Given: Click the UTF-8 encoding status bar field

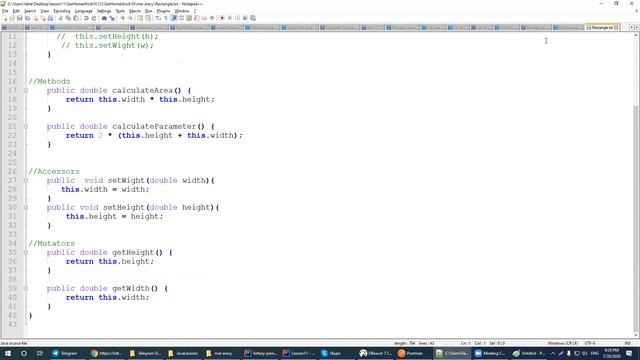Looking at the screenshot, I should pos(590,343).
